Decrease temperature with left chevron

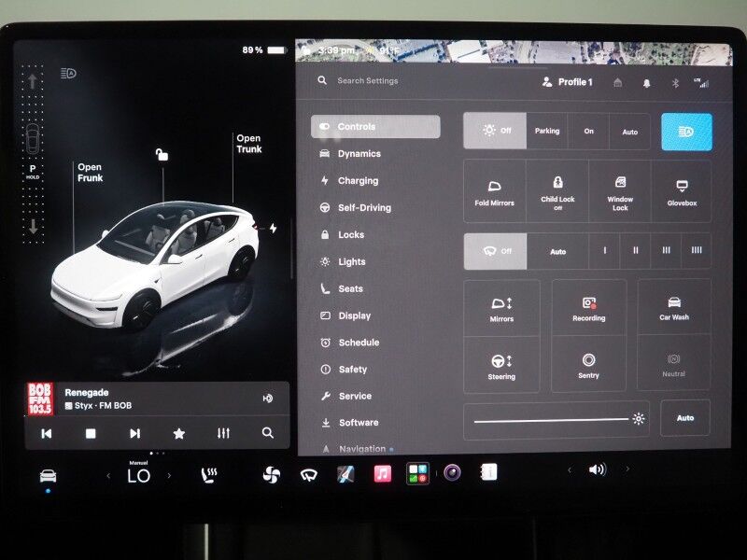point(108,476)
